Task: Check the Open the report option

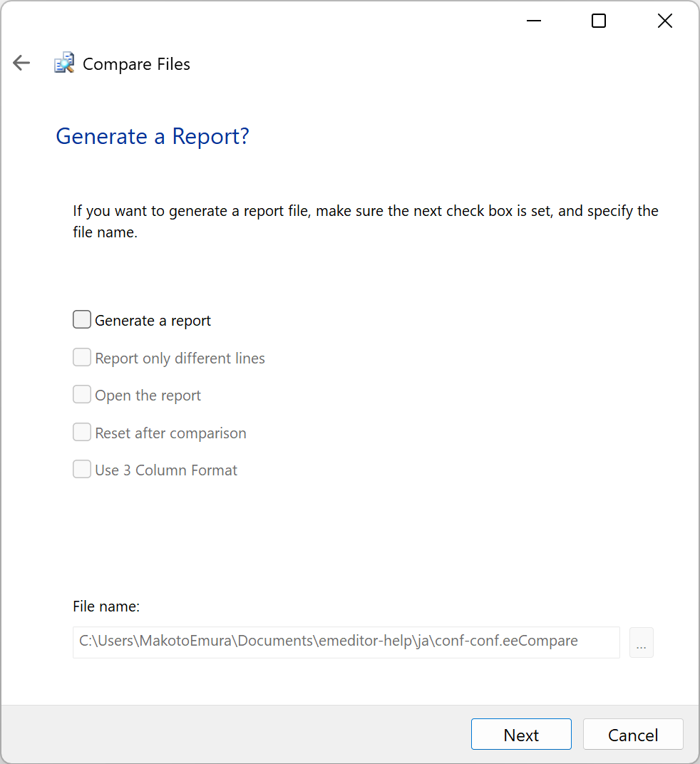Action: (82, 395)
